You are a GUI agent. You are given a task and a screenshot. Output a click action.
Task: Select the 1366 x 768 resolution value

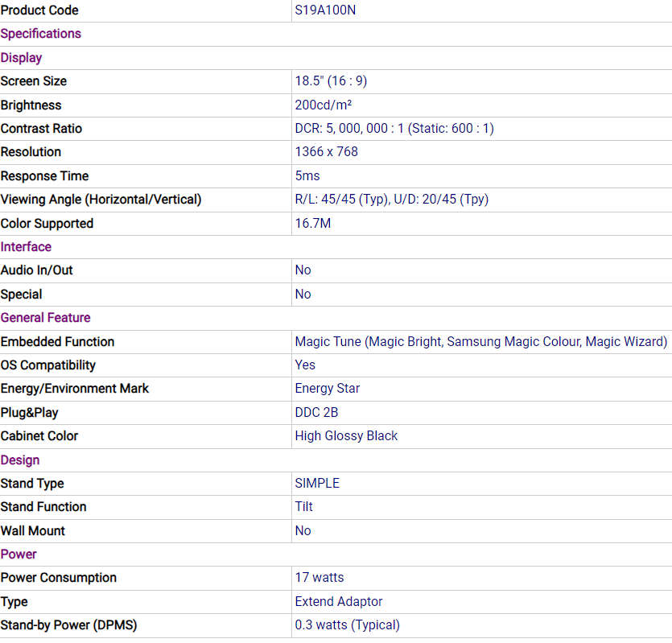326,152
